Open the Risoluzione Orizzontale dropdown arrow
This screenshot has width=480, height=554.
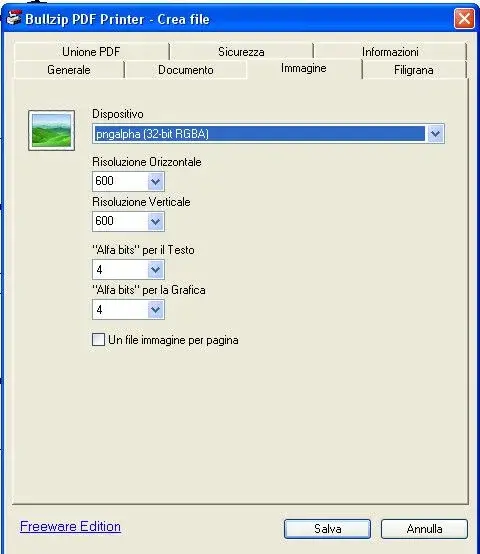coord(155,182)
